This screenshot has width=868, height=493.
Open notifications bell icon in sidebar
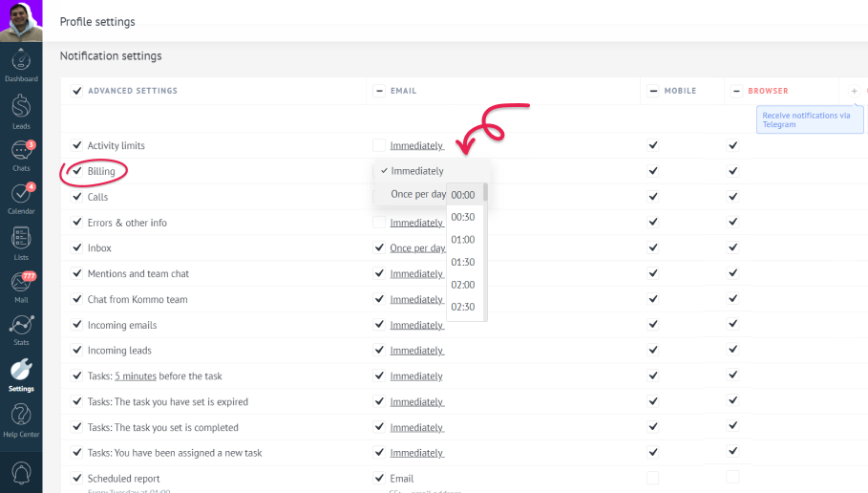coord(21,474)
